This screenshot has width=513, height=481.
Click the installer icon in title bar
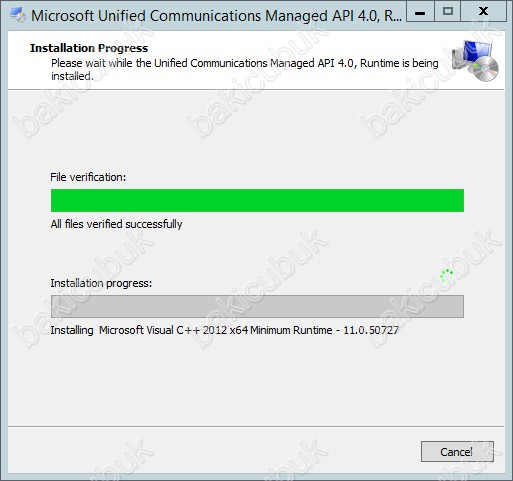(x=18, y=15)
